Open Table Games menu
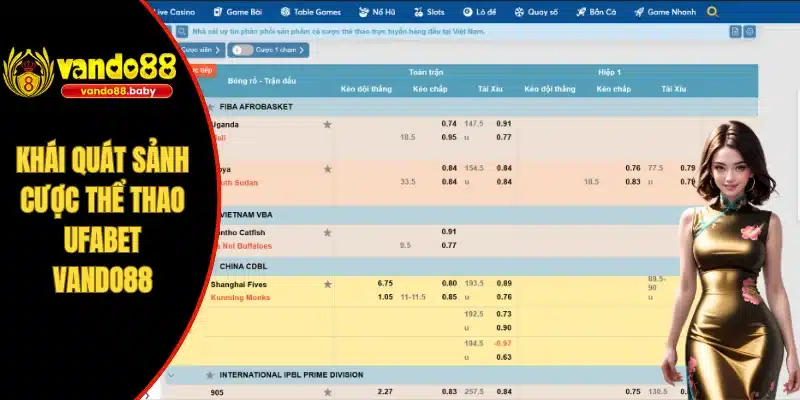This screenshot has width=800, height=400. [311, 12]
